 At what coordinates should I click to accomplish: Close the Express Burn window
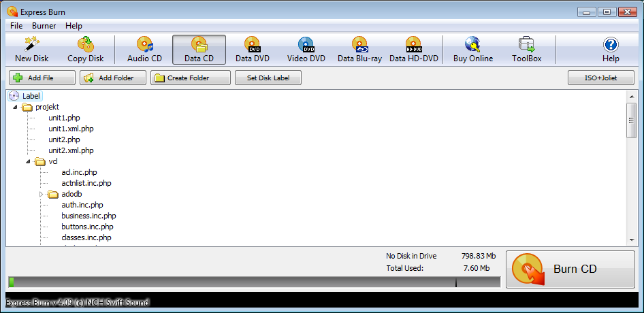point(627,12)
